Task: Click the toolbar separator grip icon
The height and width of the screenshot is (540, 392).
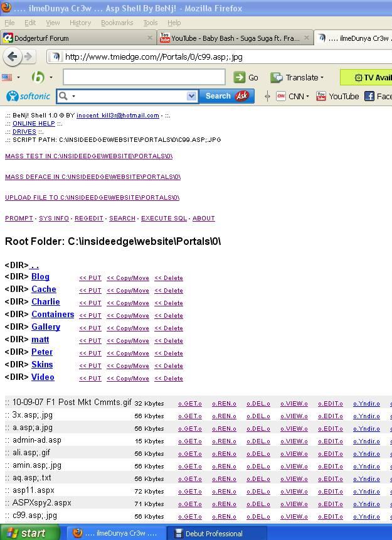Action: 267,97
